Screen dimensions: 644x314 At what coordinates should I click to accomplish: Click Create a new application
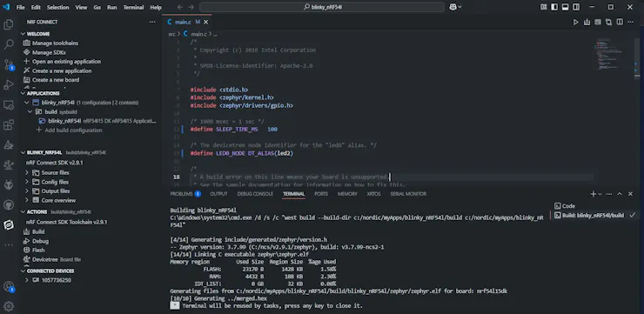[x=62, y=70]
